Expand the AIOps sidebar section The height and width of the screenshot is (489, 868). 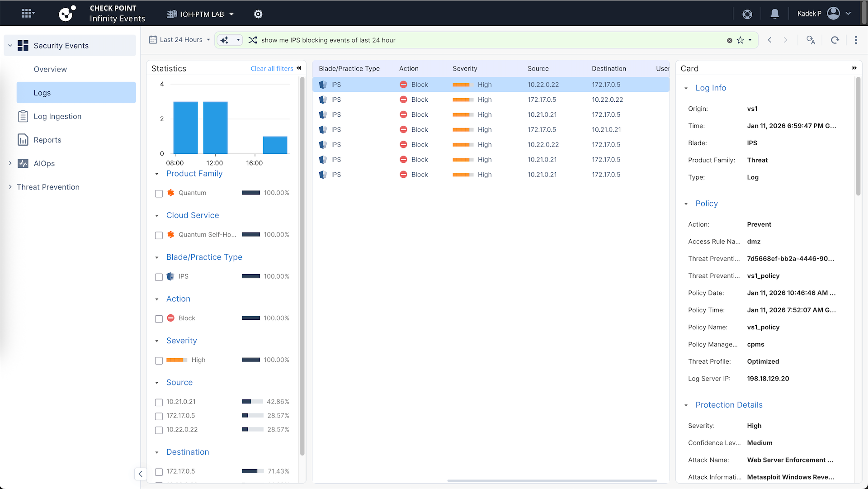coord(10,163)
